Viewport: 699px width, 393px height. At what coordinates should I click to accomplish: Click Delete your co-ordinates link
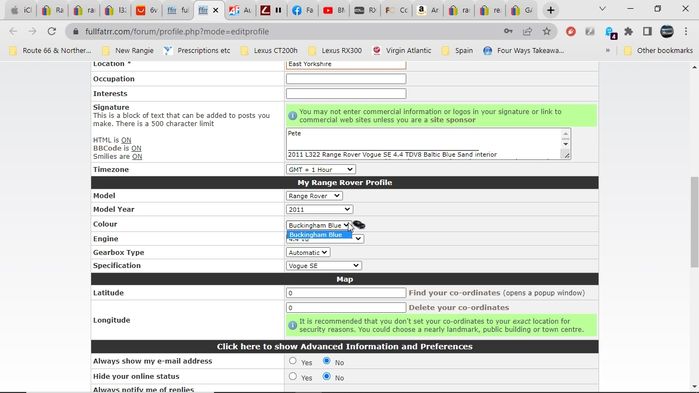click(459, 307)
